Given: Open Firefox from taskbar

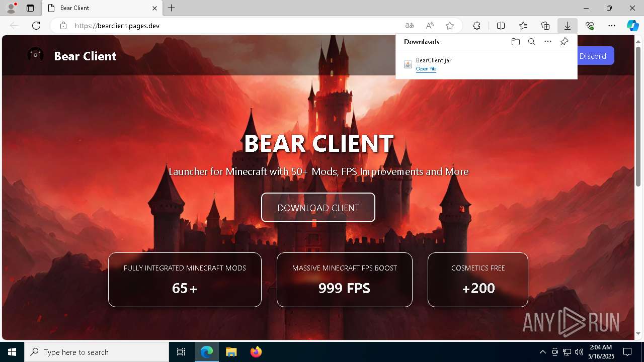Looking at the screenshot, I should point(256,352).
